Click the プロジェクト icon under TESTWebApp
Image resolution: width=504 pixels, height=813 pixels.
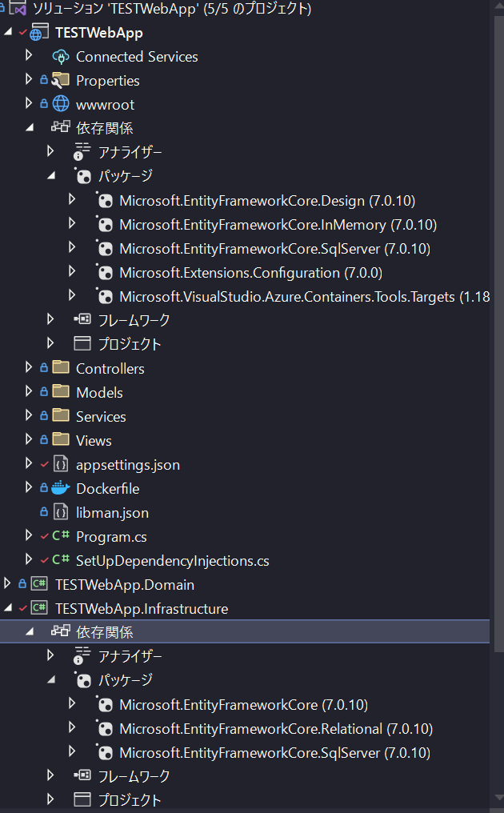coord(82,343)
